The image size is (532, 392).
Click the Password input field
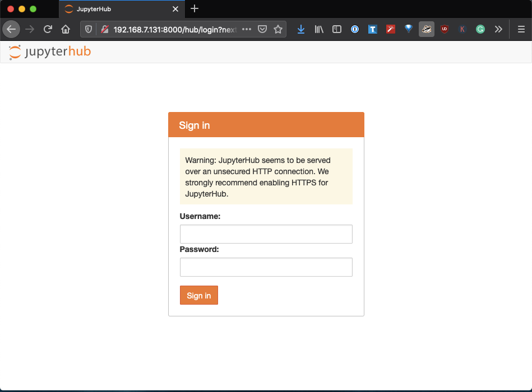tap(266, 267)
